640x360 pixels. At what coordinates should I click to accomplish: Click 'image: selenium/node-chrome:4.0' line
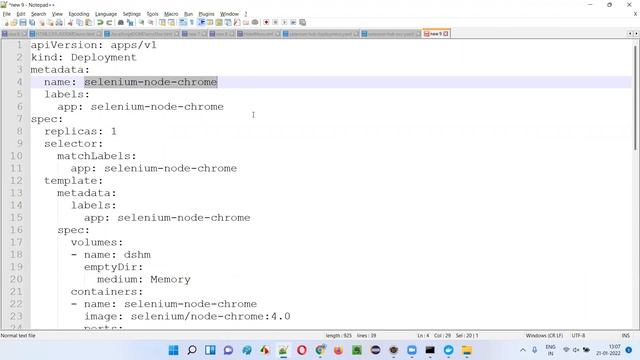tap(187, 316)
